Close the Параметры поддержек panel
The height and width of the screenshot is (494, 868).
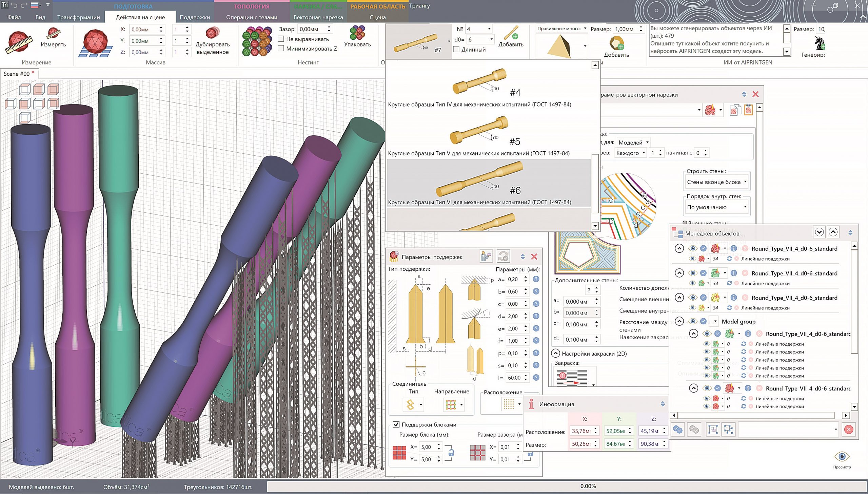tap(534, 257)
